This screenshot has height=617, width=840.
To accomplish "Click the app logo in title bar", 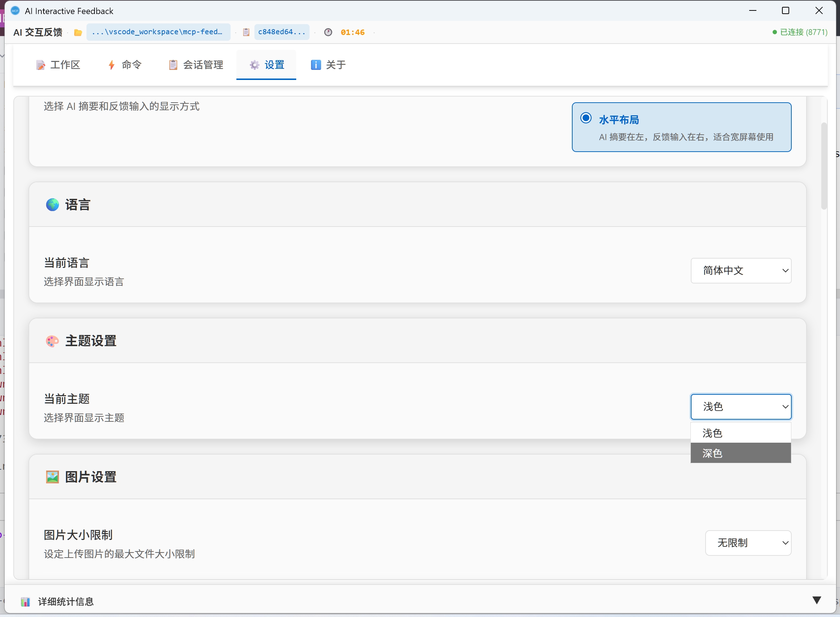I will [15, 11].
